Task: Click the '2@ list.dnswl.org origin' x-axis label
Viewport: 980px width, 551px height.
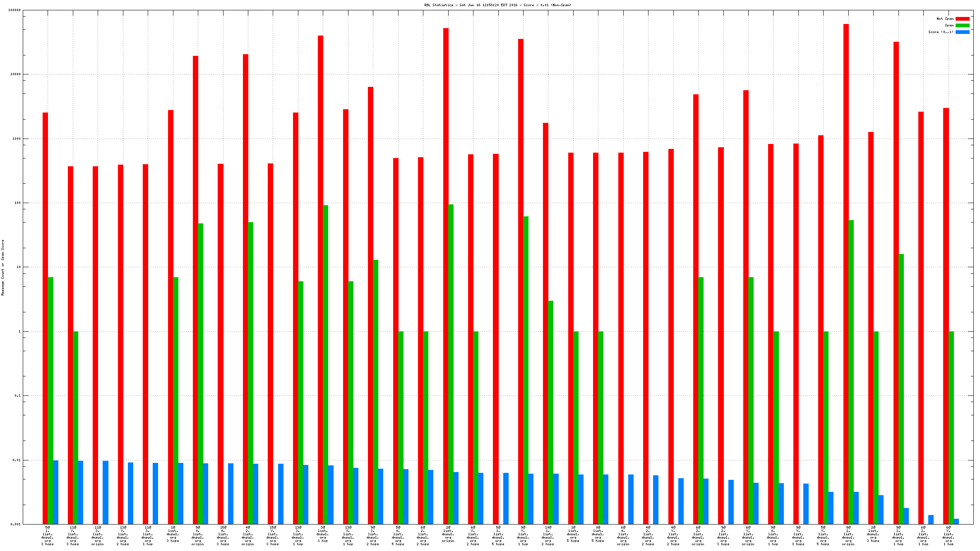Action: click(448, 534)
